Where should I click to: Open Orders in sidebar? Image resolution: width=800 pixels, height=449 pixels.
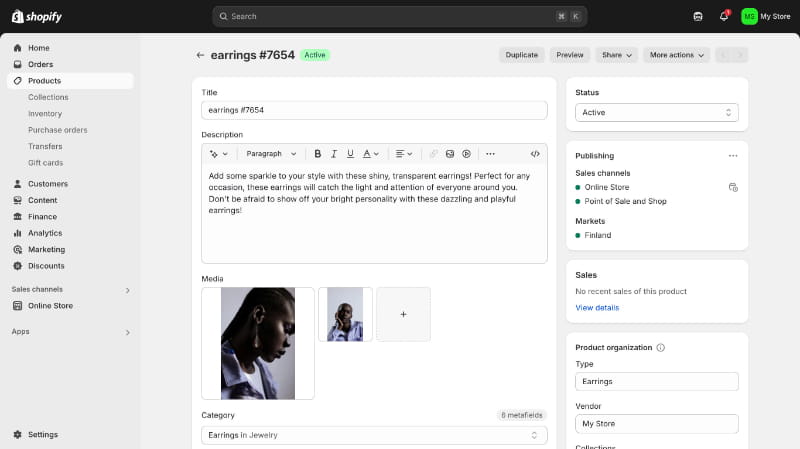(70, 64)
